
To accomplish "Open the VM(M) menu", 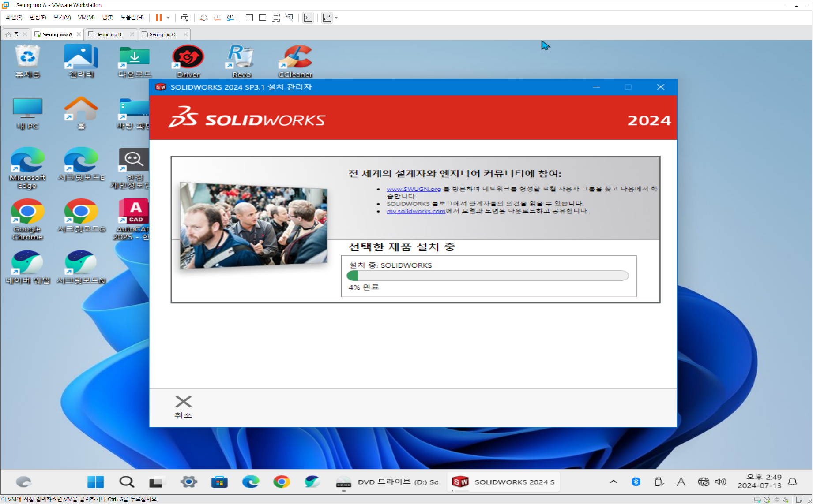I will point(87,18).
